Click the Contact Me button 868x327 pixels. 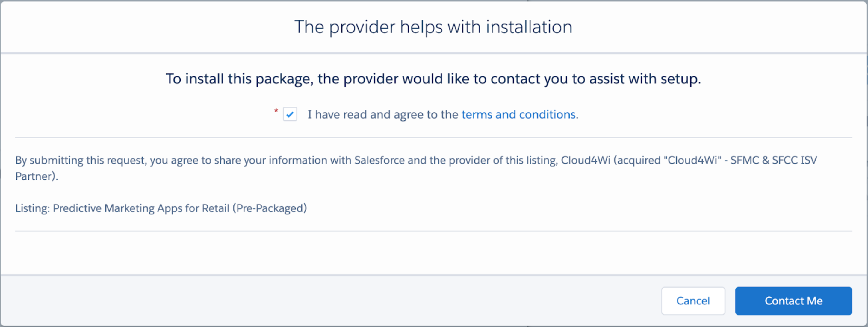(793, 301)
